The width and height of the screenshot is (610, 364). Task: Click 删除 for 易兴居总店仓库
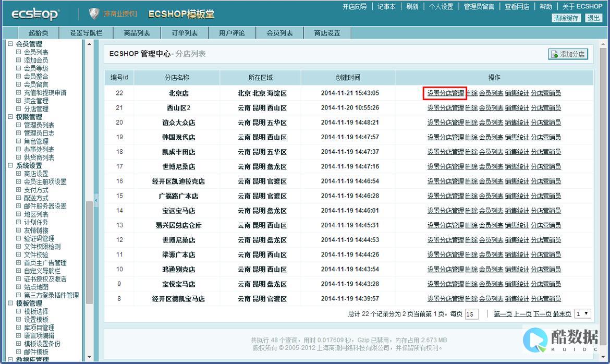(471, 225)
